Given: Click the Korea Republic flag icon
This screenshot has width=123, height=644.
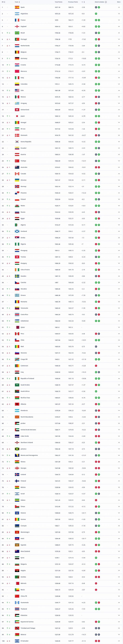Looking at the screenshot, I should pyautogui.click(x=17, y=142).
